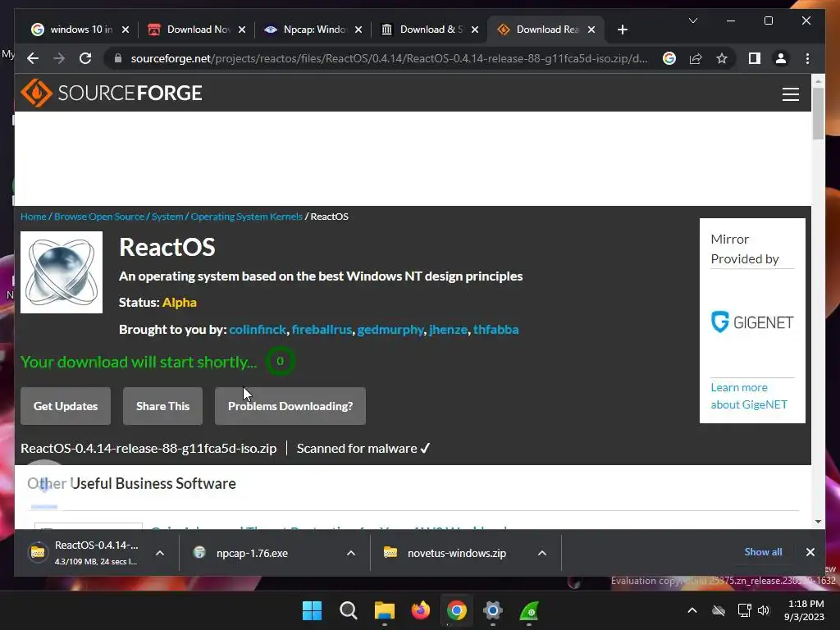Click the address bar URL
This screenshot has width=840, height=630.
[389, 58]
